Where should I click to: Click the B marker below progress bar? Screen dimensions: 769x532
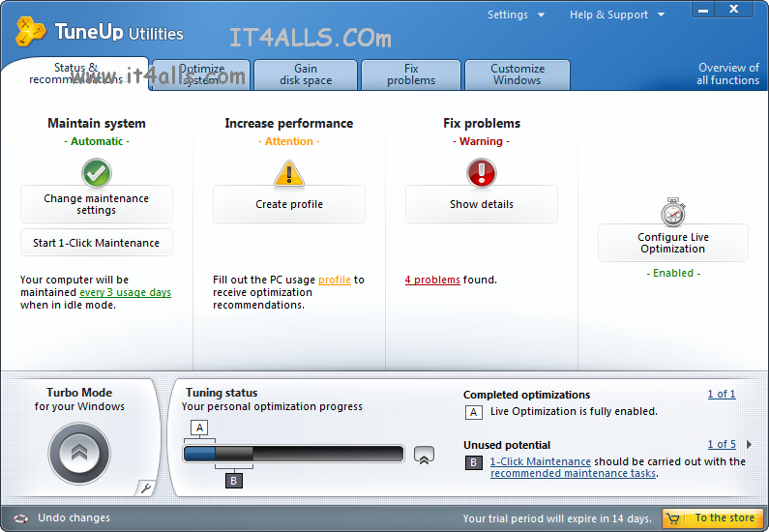pyautogui.click(x=233, y=481)
